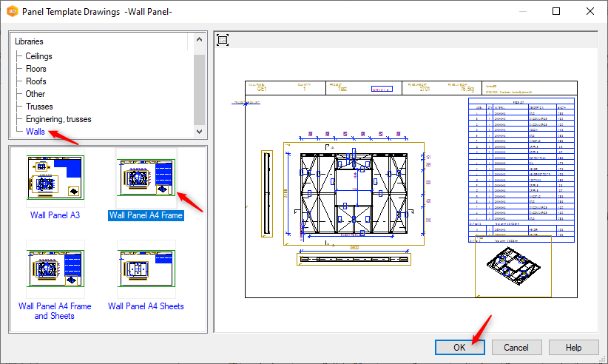608x364 pixels.
Task: Click the zoom extents icon above preview
Action: pos(223,40)
